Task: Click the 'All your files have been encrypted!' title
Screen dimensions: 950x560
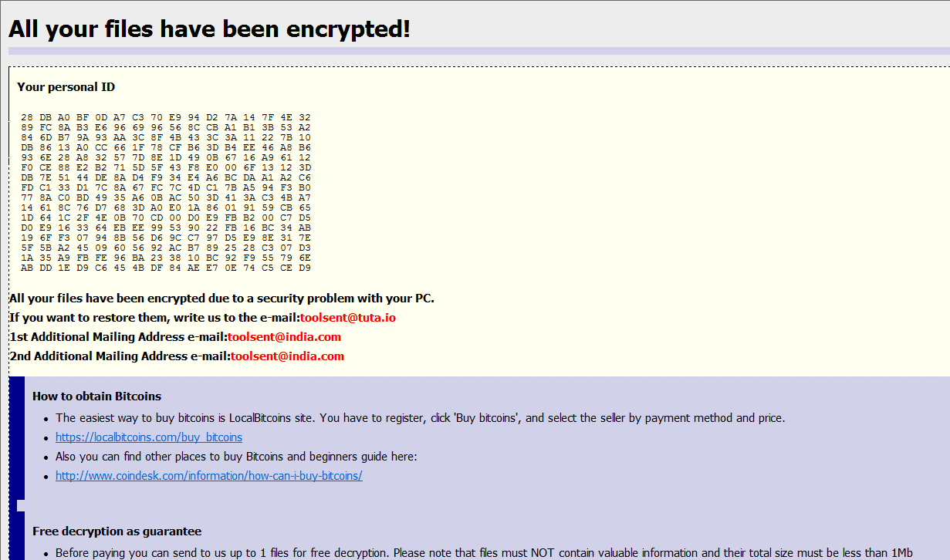Action: (209, 29)
